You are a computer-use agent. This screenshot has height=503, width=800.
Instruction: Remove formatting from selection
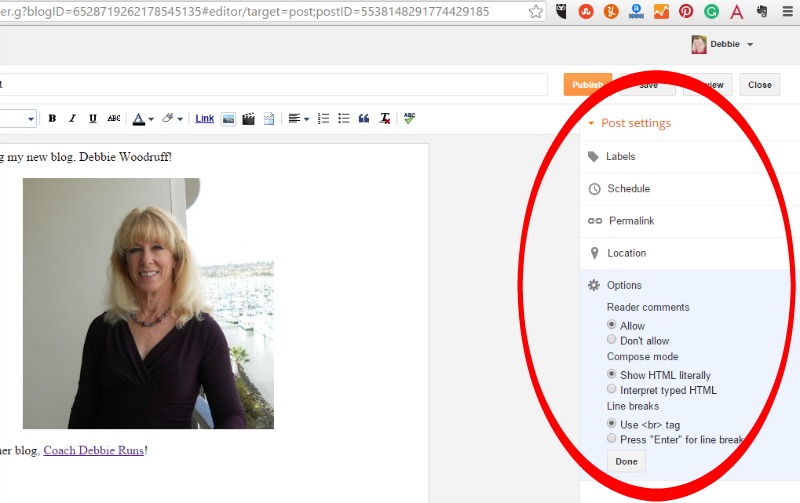click(x=385, y=119)
